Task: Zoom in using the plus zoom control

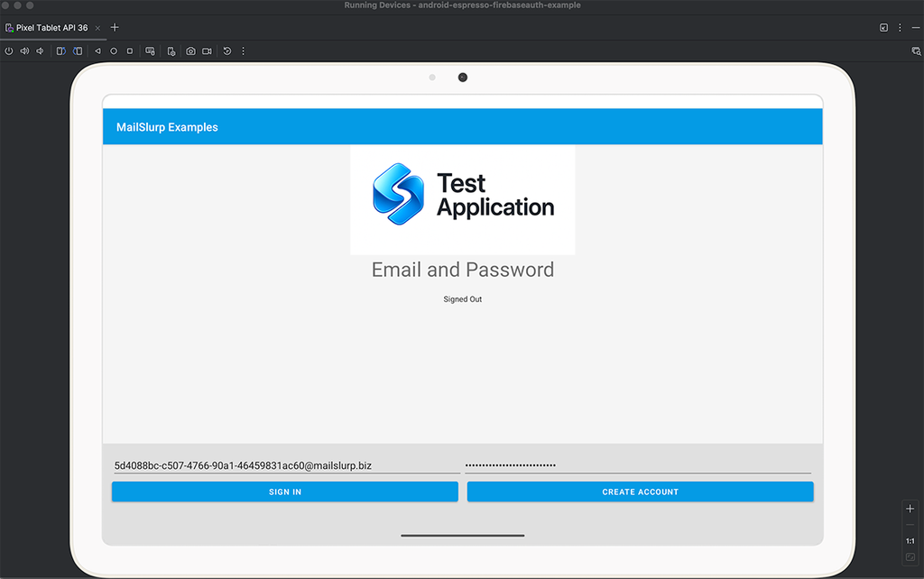Action: pyautogui.click(x=910, y=509)
